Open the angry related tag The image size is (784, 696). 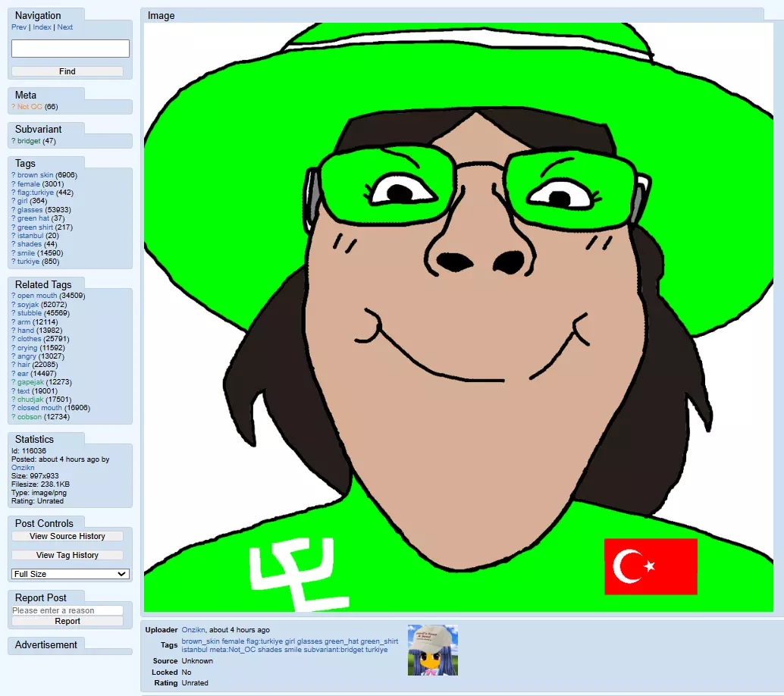tap(27, 356)
